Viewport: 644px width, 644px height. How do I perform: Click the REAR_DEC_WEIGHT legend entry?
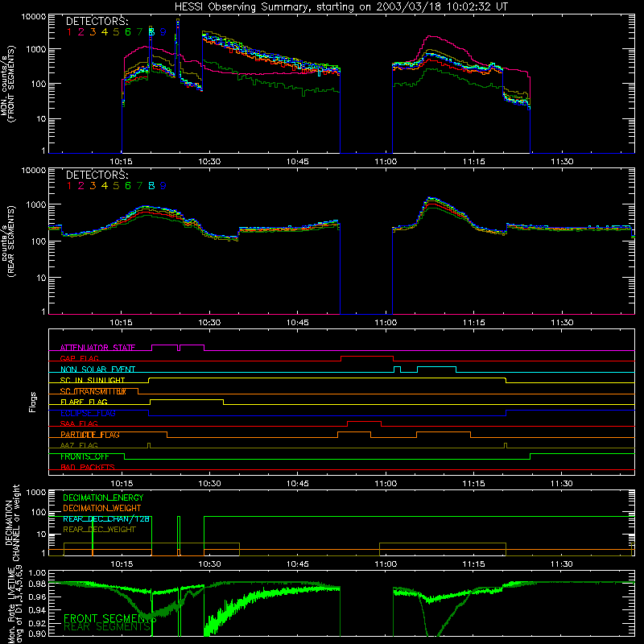[x=99, y=530]
